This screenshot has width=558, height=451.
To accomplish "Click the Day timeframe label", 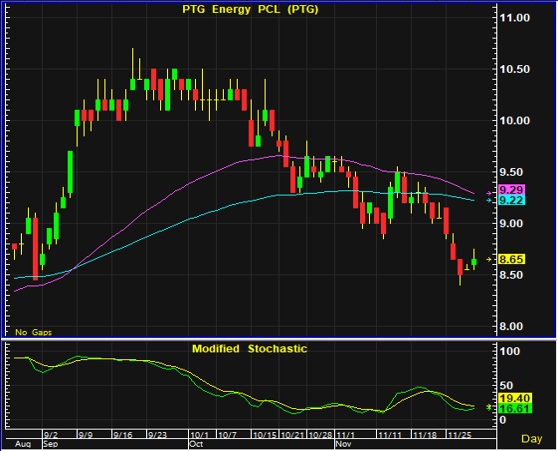I will (x=531, y=439).
